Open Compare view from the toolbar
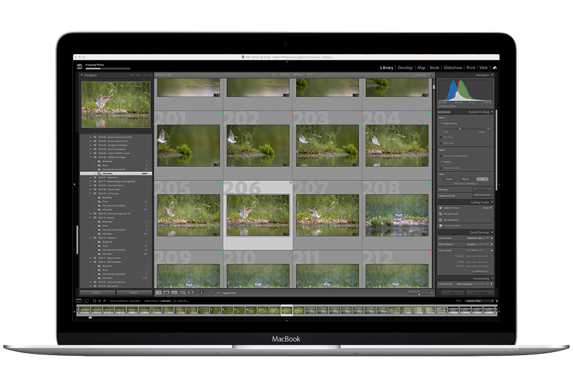This screenshot has width=573, height=392. point(174,293)
